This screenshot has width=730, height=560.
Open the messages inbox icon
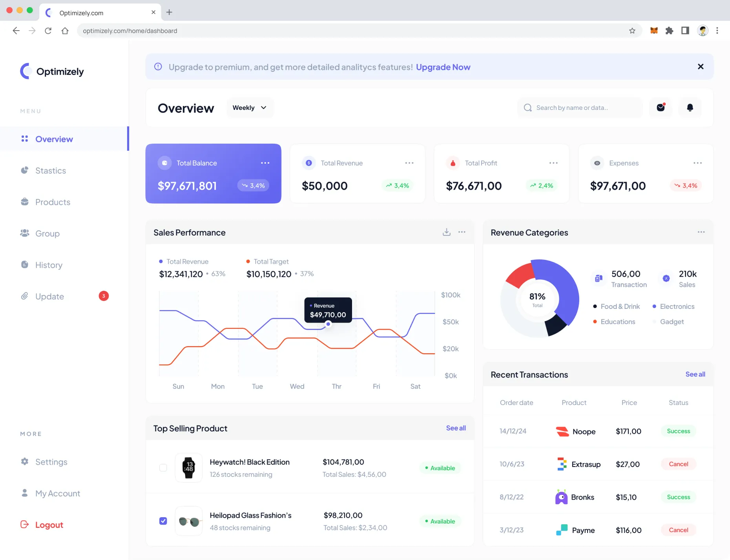pos(661,108)
